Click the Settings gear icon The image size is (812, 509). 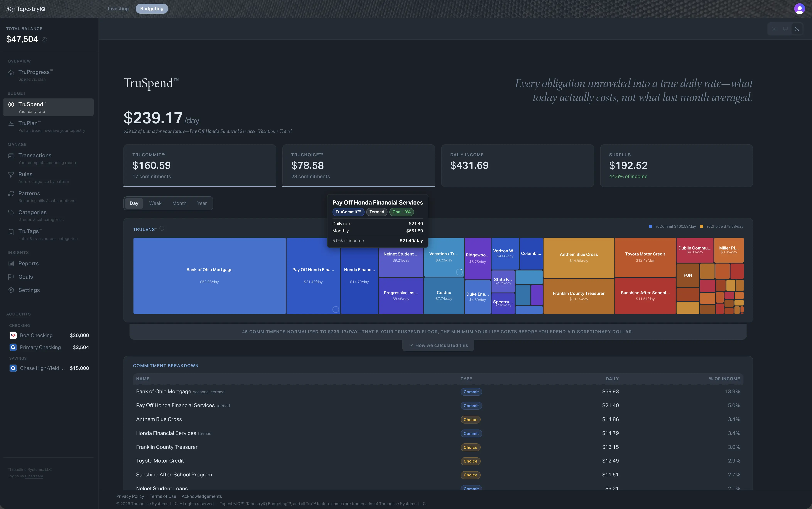tap(11, 290)
